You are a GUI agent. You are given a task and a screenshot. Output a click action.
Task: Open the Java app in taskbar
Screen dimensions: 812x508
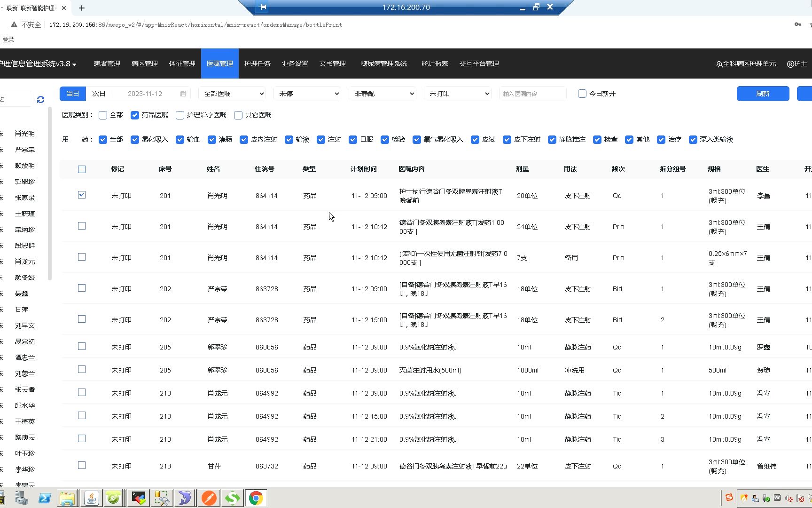coord(92,498)
